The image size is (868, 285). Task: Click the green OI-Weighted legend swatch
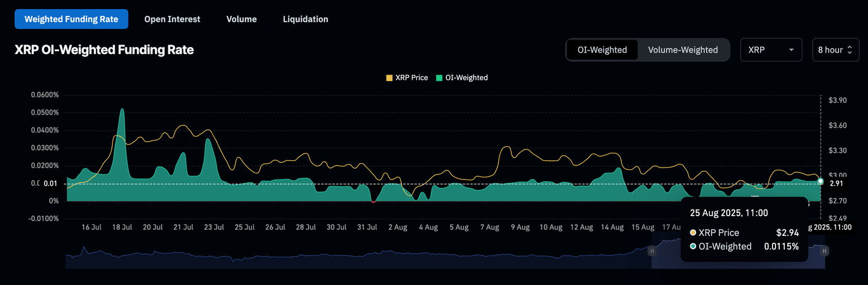point(440,78)
